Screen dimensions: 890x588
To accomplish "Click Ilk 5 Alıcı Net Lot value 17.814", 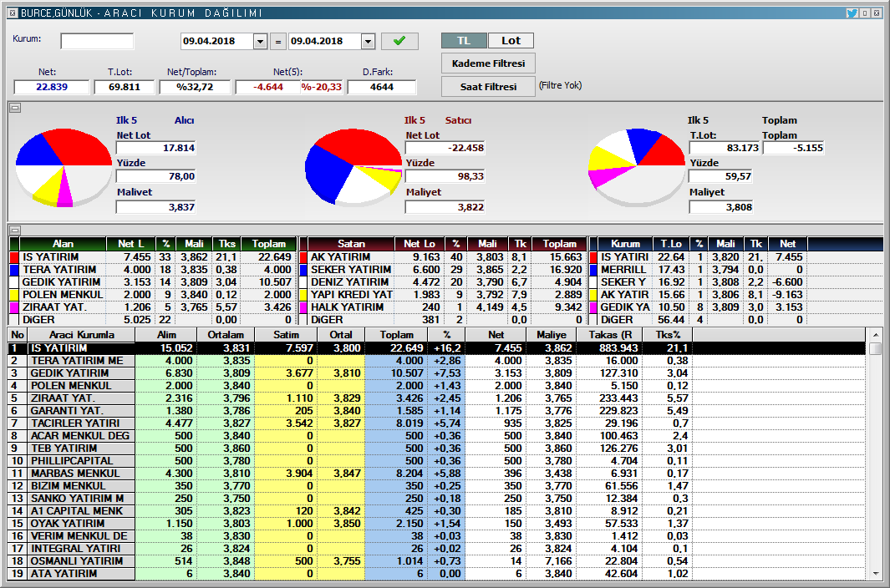I will (155, 148).
